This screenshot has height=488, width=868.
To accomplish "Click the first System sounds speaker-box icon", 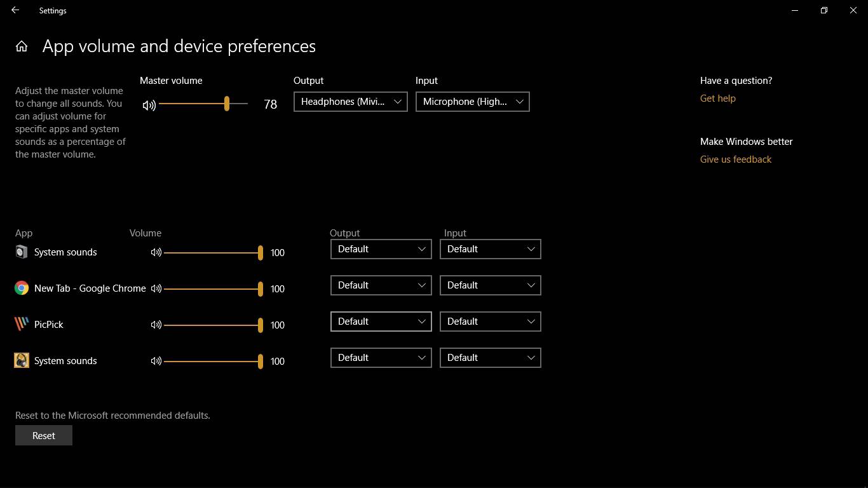I will [22, 252].
